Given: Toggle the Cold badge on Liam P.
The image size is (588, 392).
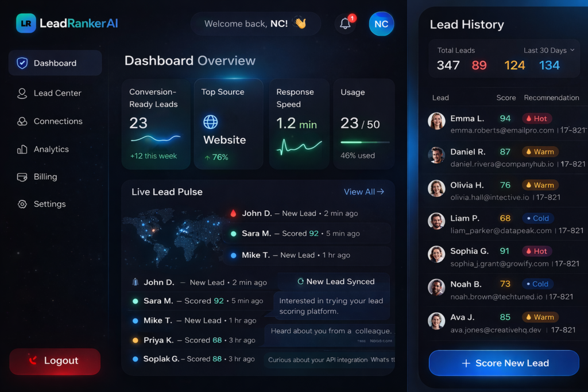Looking at the screenshot, I should [x=537, y=218].
